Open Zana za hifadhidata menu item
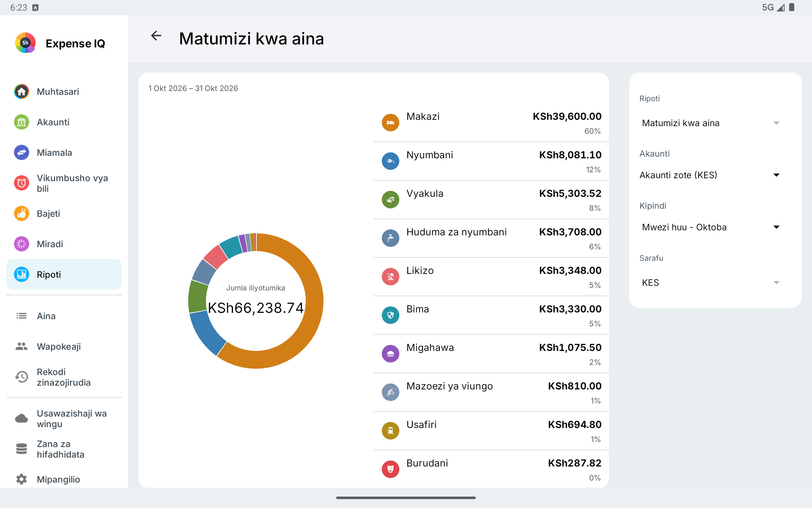 pyautogui.click(x=64, y=449)
